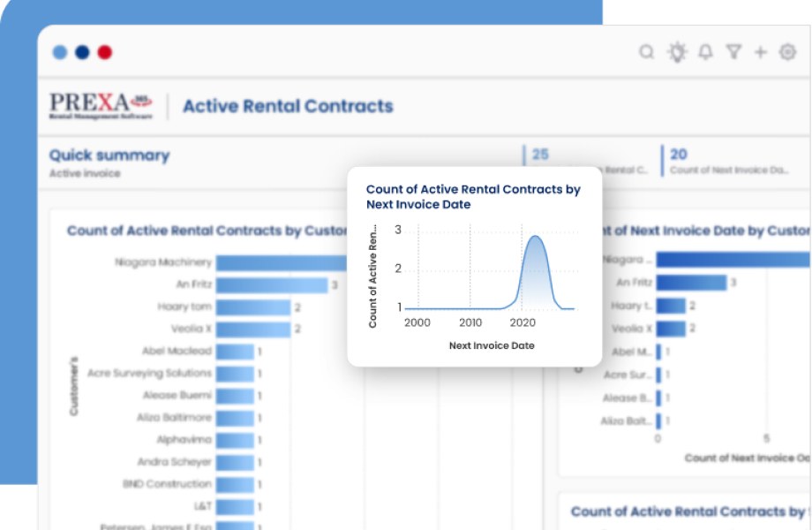The height and width of the screenshot is (530, 812).
Task: Open the search magnifier icon
Action: 646,52
